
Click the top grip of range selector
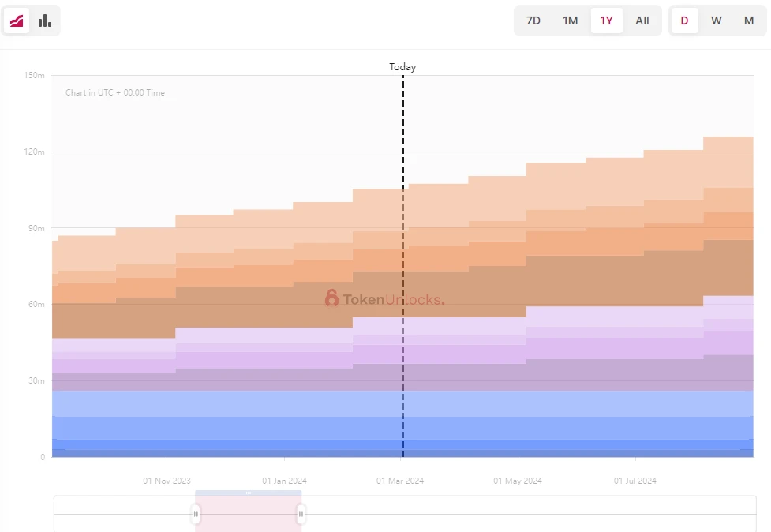click(249, 493)
